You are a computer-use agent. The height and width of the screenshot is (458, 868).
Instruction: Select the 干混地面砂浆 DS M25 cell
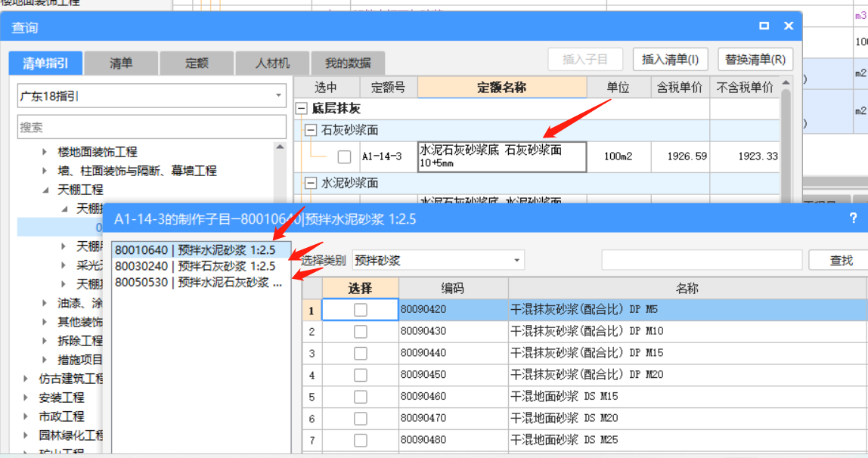click(x=687, y=440)
